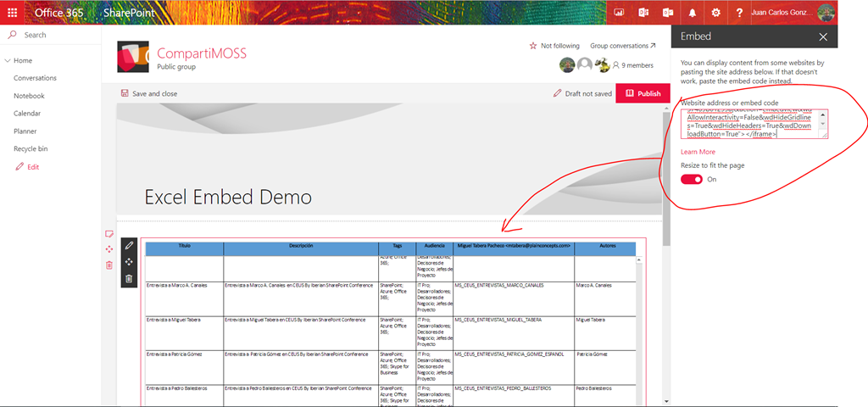Open the Office 365 app launcher

(12, 12)
